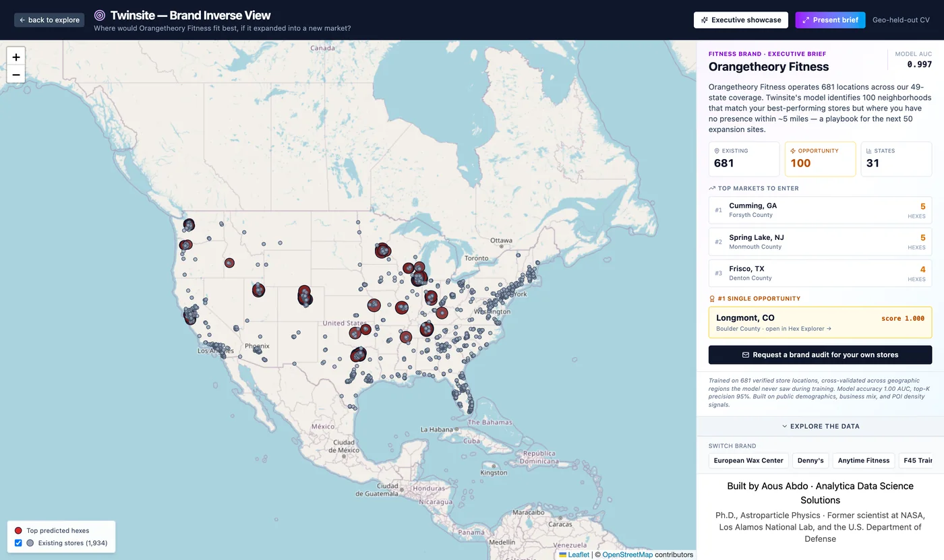Zoom out of the map
The height and width of the screenshot is (560, 944).
coord(16,75)
